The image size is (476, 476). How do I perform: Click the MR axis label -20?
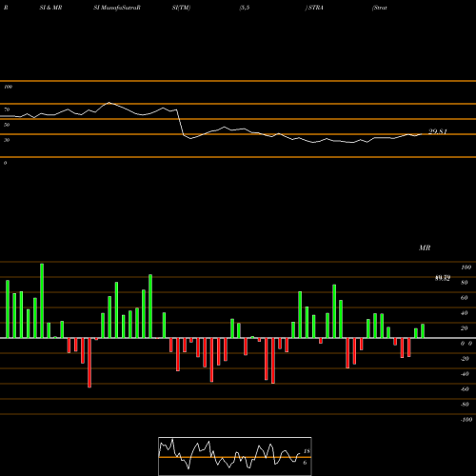tap(465, 359)
